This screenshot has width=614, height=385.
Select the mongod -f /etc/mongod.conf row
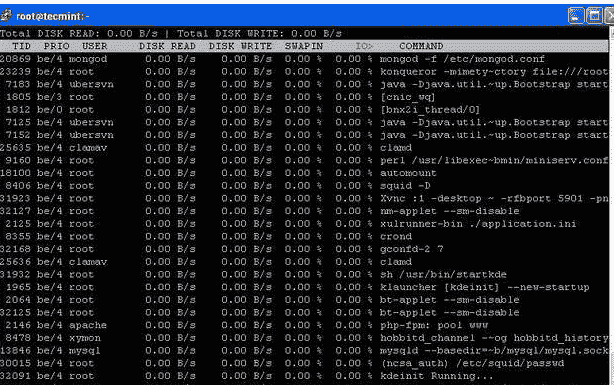304,59
